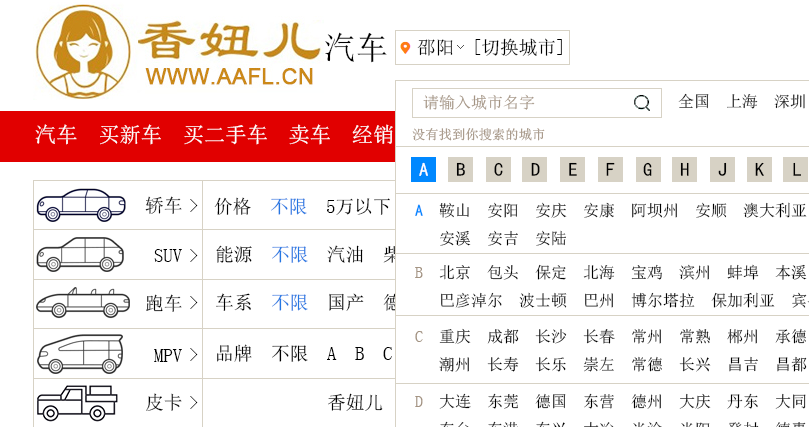Select letter tab F
Image resolution: width=809 pixels, height=427 pixels.
click(610, 169)
